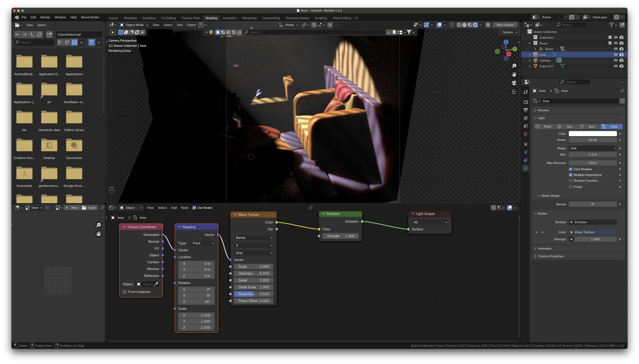Open the Render properties tab icon

tap(526, 102)
